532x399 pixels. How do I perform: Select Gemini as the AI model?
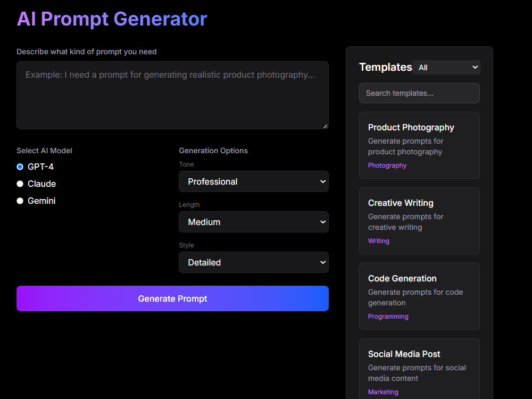click(x=20, y=201)
